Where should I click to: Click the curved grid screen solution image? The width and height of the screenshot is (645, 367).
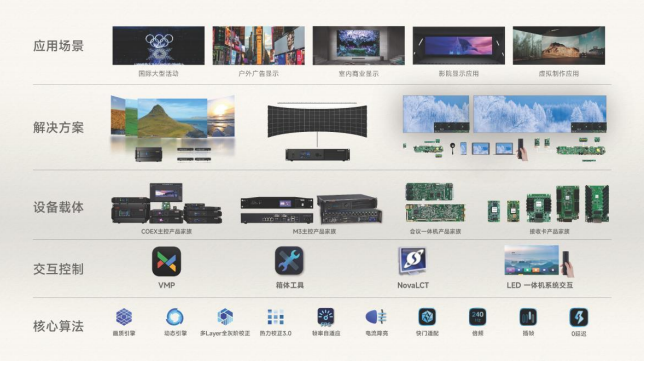tap(317, 121)
